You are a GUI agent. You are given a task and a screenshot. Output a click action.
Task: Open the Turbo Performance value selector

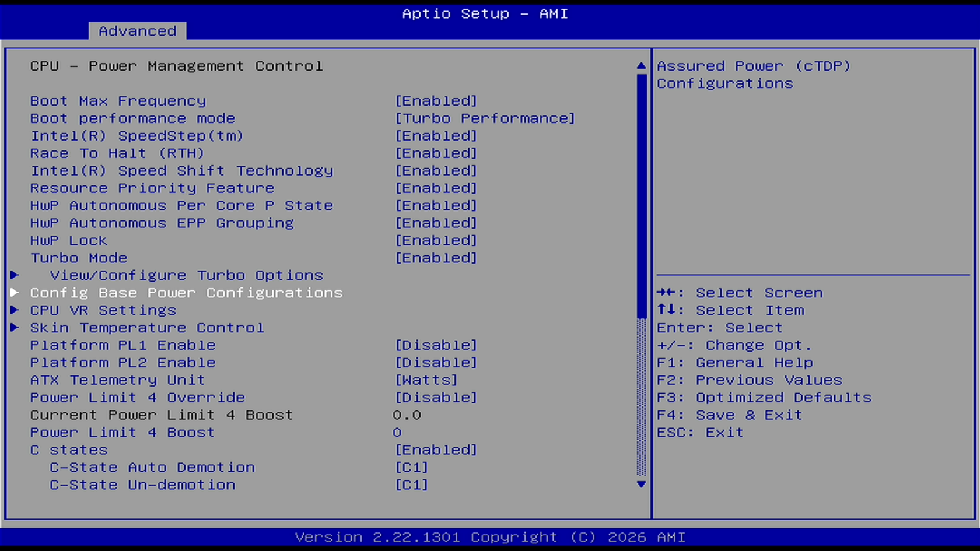click(485, 118)
